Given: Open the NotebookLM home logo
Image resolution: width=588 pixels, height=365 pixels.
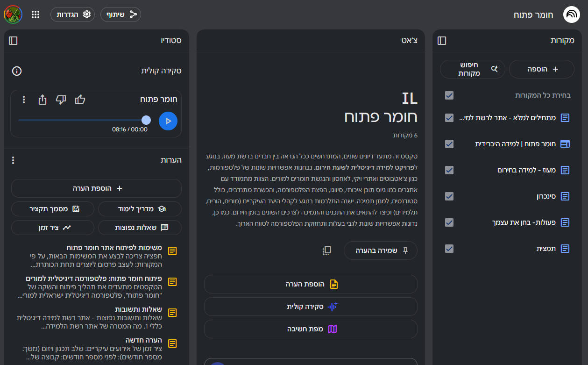Looking at the screenshot, I should click(571, 14).
